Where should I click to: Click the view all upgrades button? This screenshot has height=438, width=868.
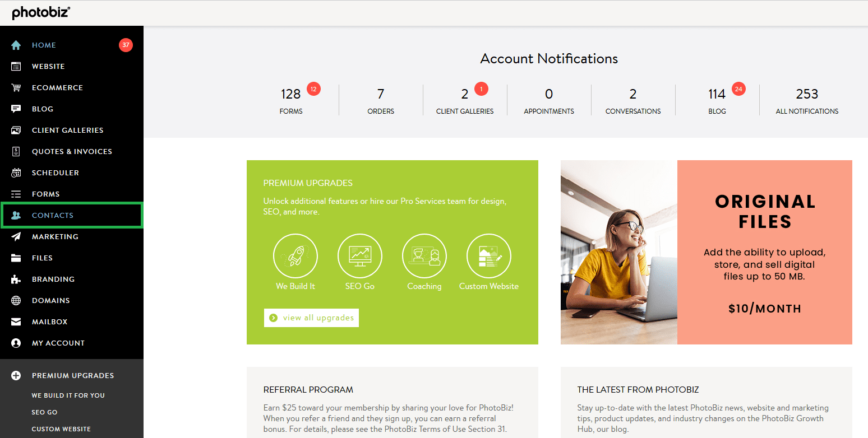(311, 318)
